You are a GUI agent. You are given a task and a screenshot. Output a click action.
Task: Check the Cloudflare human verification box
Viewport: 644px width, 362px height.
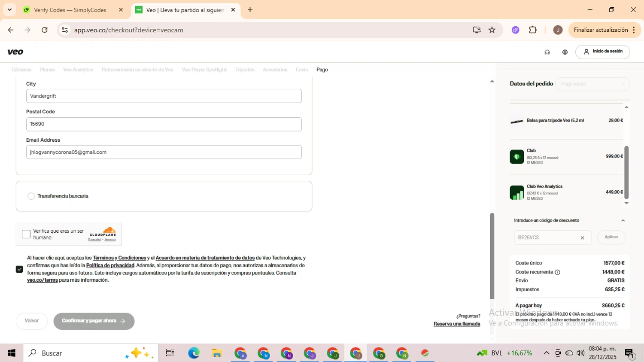(26, 234)
